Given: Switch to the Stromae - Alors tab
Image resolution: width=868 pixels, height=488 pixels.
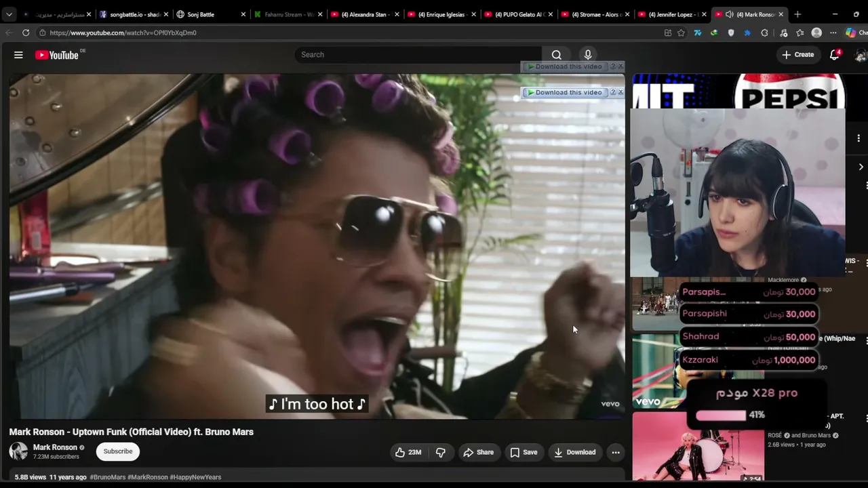Looking at the screenshot, I should [x=594, y=14].
